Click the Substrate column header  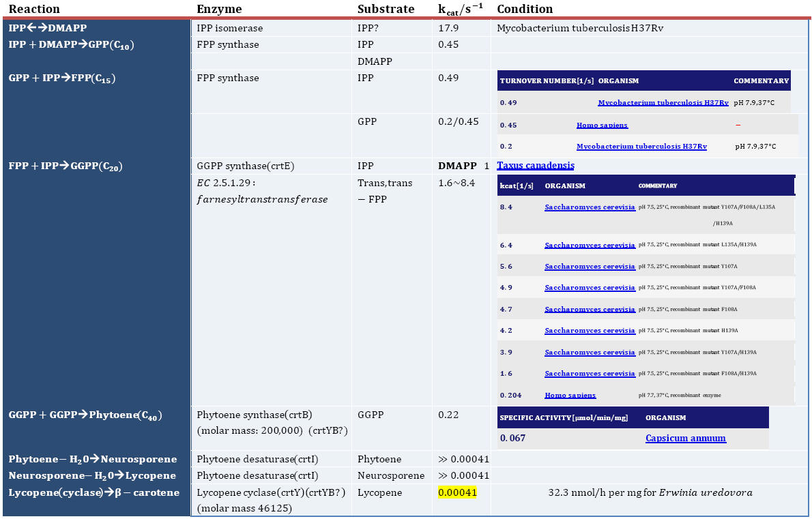click(x=386, y=9)
